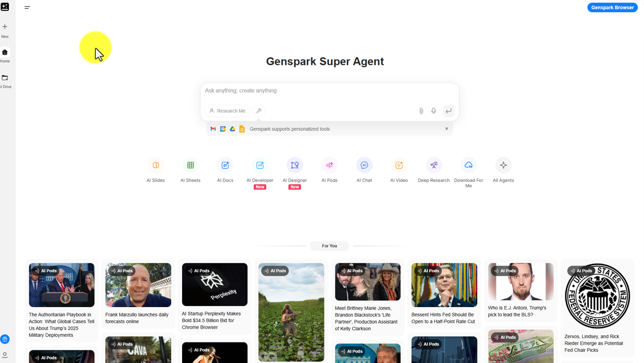The width and height of the screenshot is (644, 363).
Task: Read 'AI Startup Perplexity Makes Bold $34.5 Billion' headline
Action: point(211,321)
